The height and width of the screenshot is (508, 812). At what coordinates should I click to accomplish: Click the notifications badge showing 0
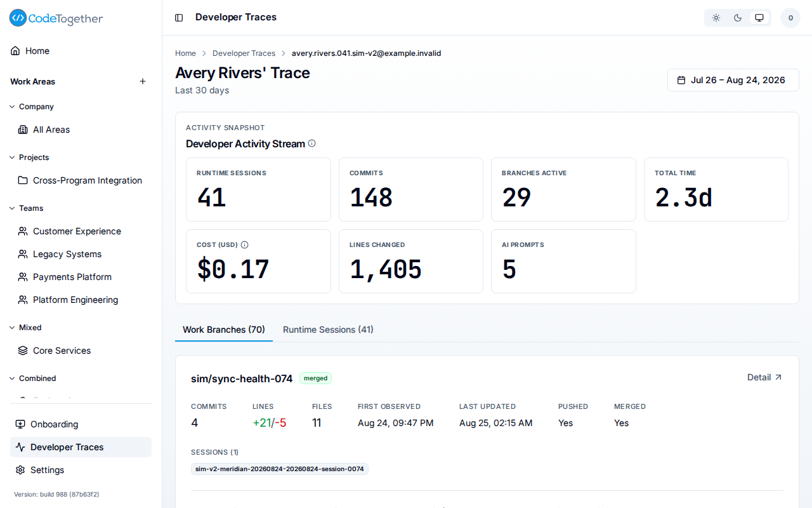790,18
